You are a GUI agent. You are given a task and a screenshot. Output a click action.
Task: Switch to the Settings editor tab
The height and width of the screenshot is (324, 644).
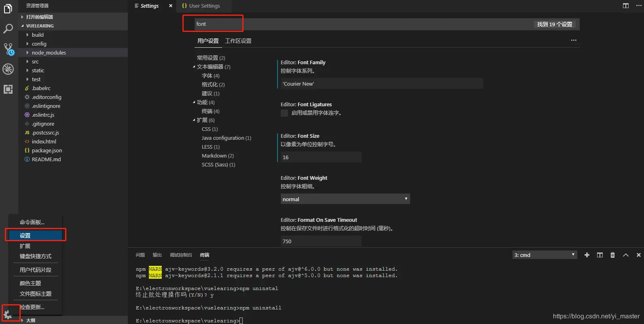(149, 6)
